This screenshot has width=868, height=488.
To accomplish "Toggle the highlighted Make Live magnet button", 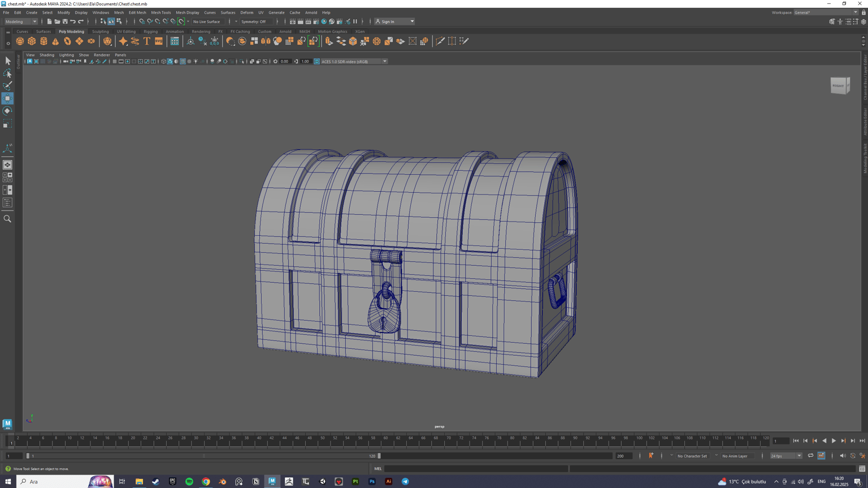I will [x=181, y=21].
